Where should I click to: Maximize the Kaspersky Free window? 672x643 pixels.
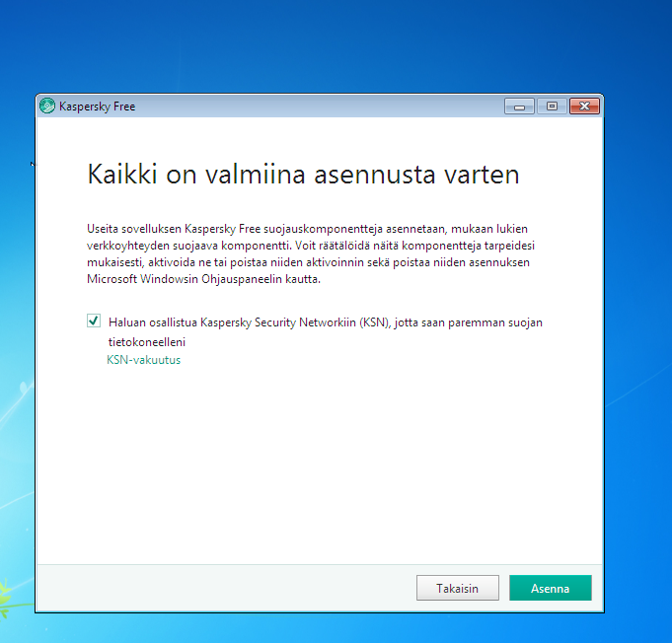[552, 107]
